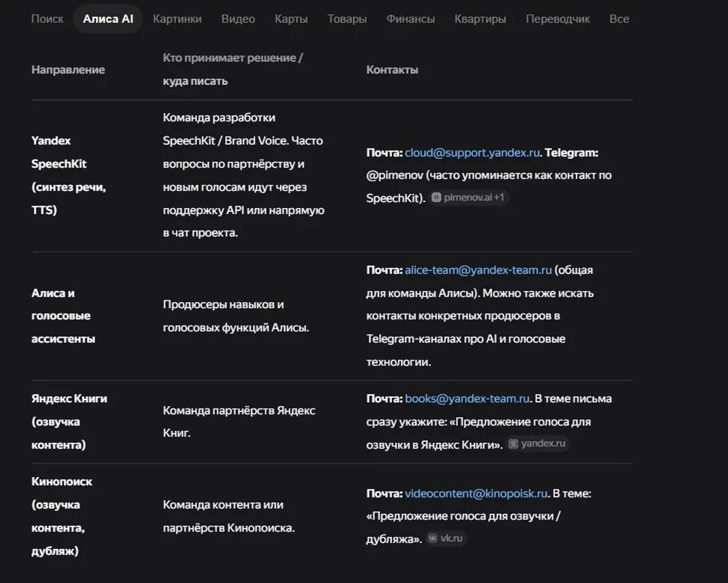Open the books@yandex-team.ru email link
The height and width of the screenshot is (583, 728).
468,399
